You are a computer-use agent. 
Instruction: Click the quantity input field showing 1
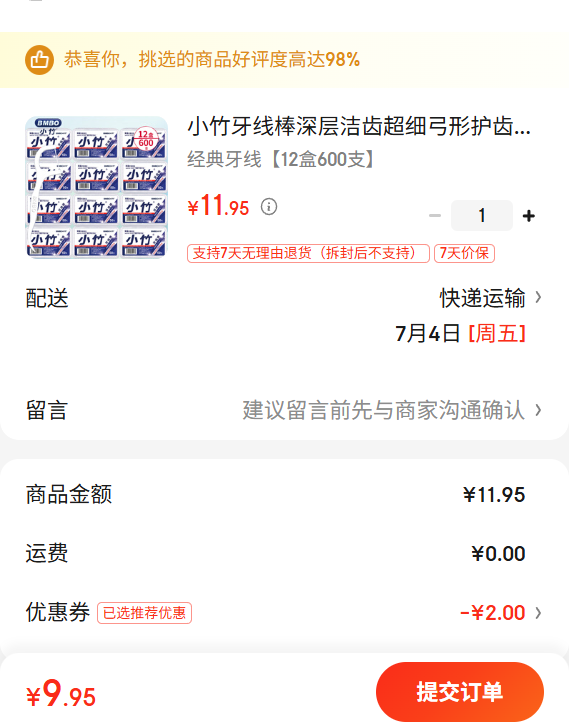(481, 215)
